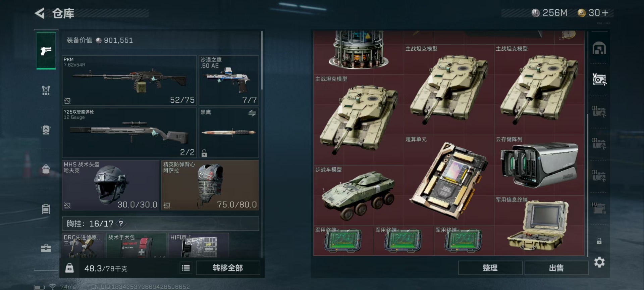The height and width of the screenshot is (290, 644).
Task: Toggle the swap arrows on 黑鹰 slot
Action: (252, 113)
